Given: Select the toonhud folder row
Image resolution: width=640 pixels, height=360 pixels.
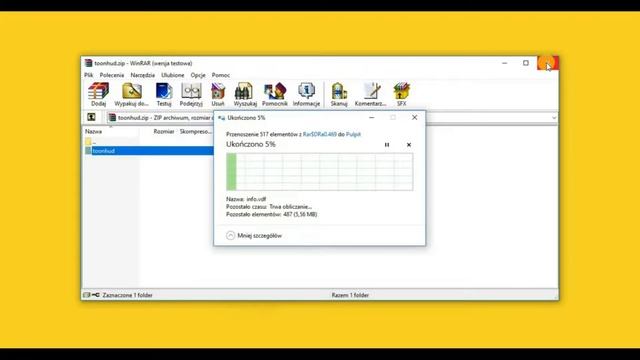Looking at the screenshot, I should tap(149, 151).
